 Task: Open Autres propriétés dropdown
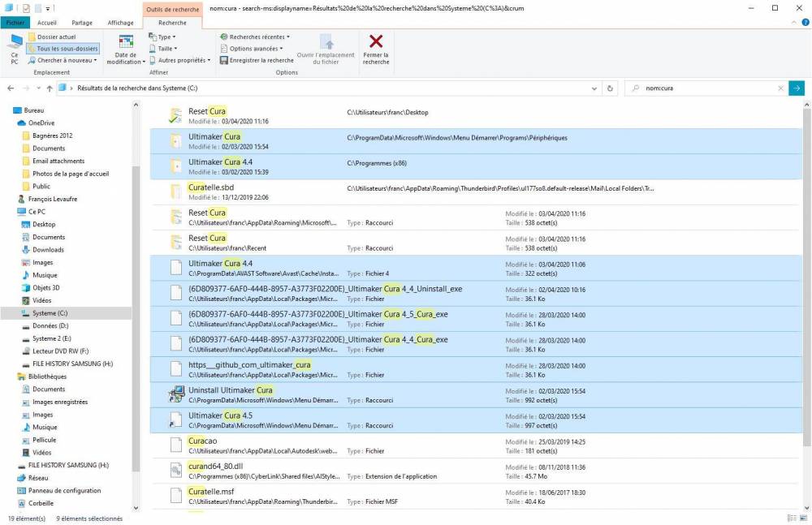coord(179,60)
